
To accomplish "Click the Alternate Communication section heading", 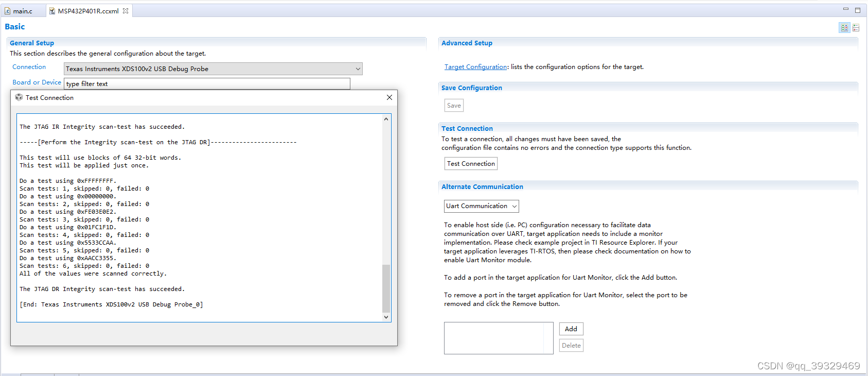I will click(x=482, y=187).
